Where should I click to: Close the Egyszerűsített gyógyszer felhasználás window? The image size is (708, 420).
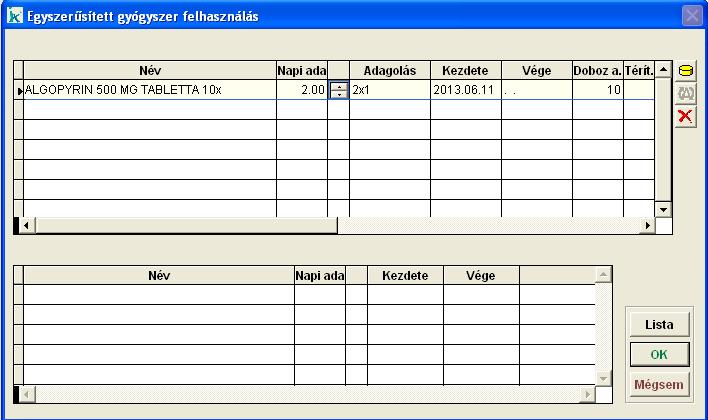pos(691,15)
